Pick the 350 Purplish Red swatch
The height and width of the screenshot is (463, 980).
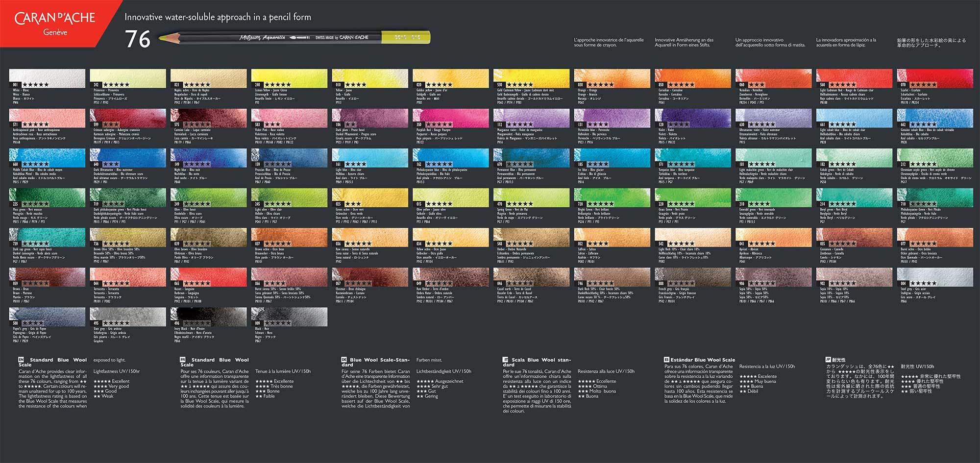(451, 119)
